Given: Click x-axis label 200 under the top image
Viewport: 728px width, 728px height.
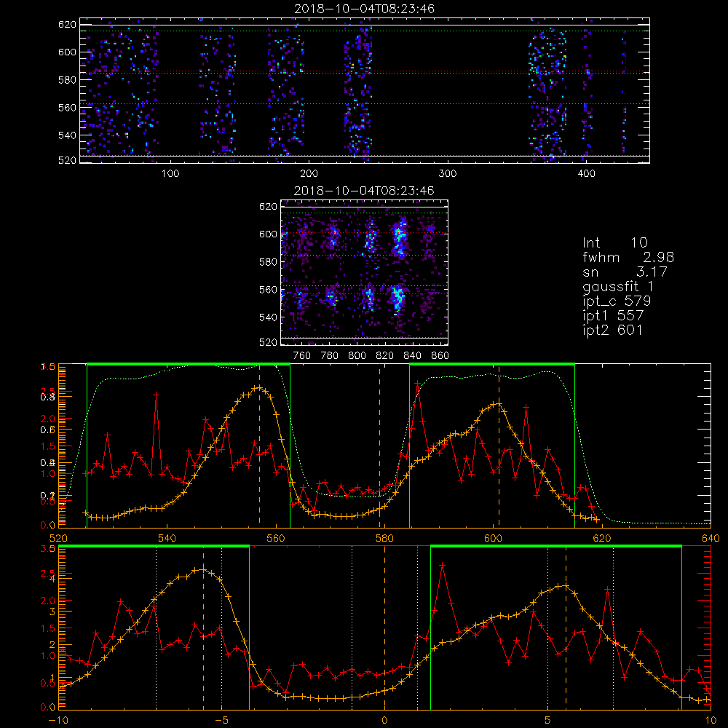Looking at the screenshot, I should [x=309, y=174].
